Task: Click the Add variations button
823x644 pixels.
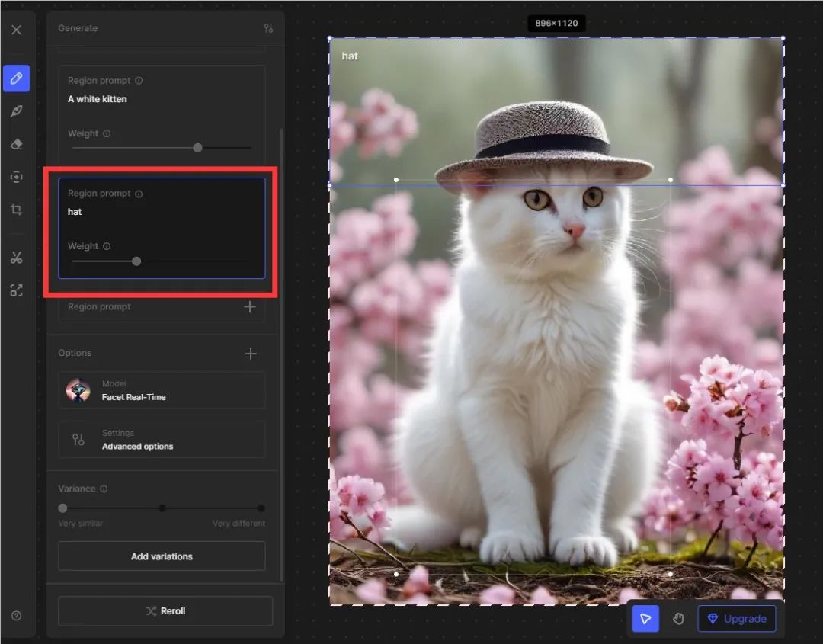Action: point(162,556)
